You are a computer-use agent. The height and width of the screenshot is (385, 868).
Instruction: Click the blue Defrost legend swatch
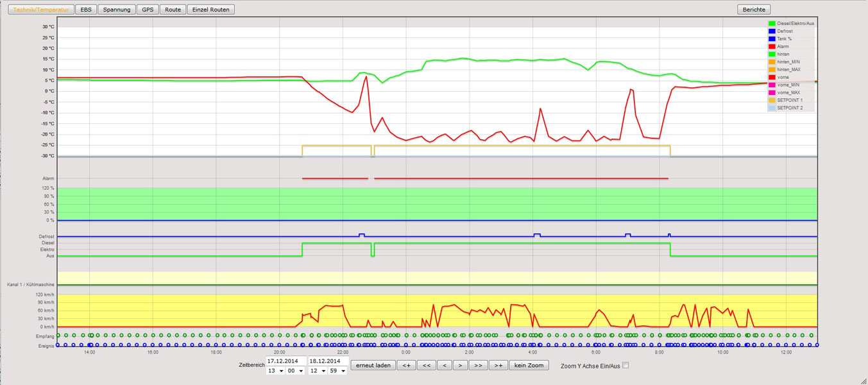click(x=772, y=31)
